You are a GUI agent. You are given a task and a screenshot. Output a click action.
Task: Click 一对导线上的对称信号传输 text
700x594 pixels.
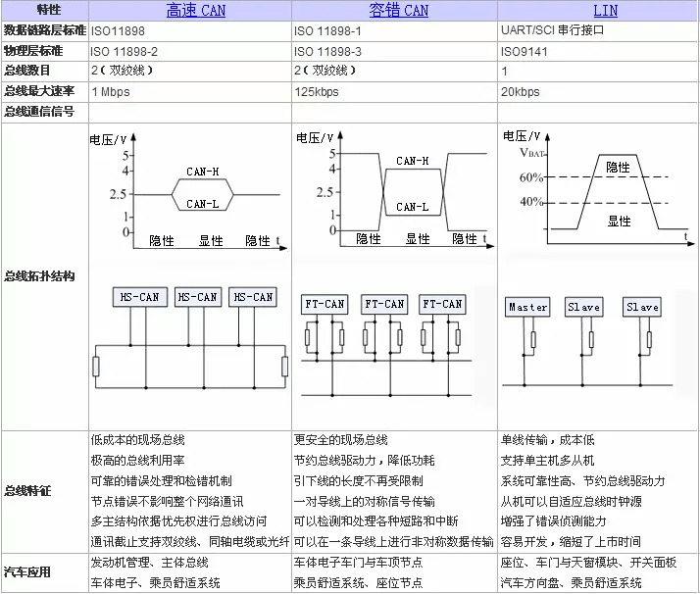tap(365, 501)
